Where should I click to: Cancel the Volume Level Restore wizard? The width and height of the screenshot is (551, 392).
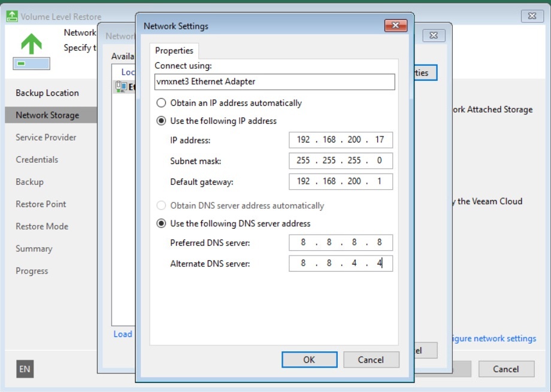505,369
